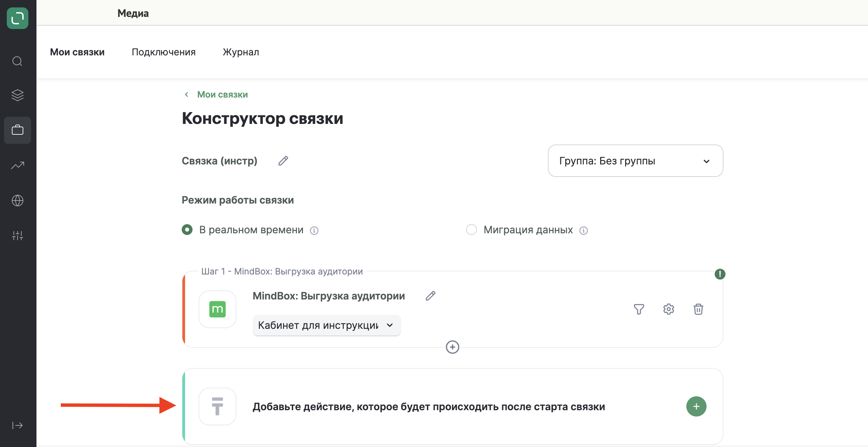
Task: Add action with green plus button
Action: click(x=696, y=406)
